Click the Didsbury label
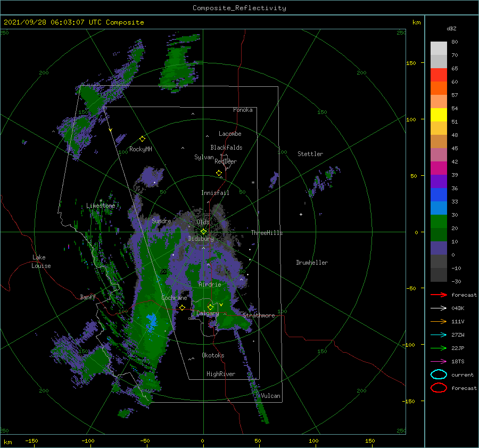Image resolution: width=479 pixels, height=448 pixels. coord(201,239)
